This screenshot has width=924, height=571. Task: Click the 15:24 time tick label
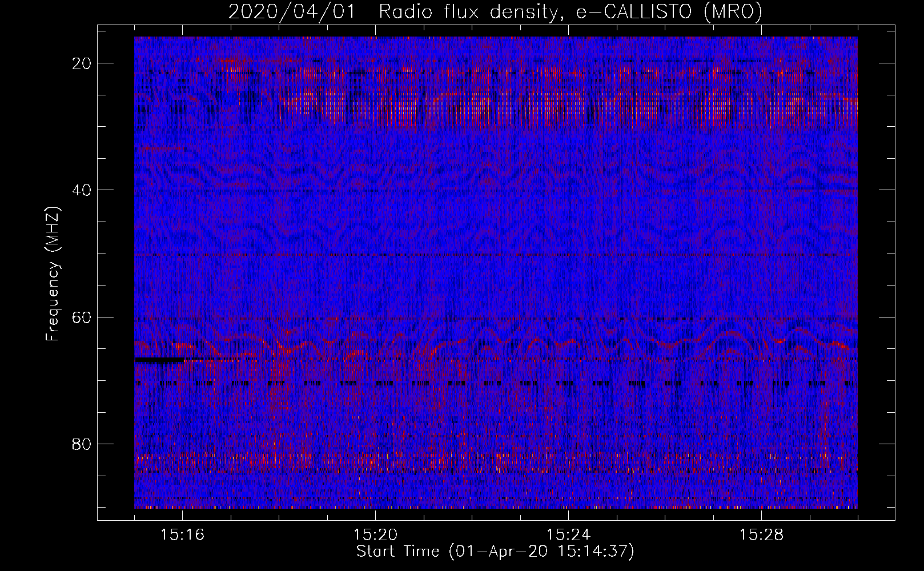tap(568, 535)
